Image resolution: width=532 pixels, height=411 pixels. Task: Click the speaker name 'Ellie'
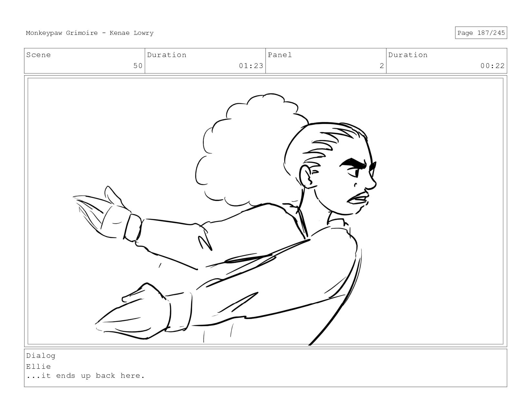pos(38,367)
